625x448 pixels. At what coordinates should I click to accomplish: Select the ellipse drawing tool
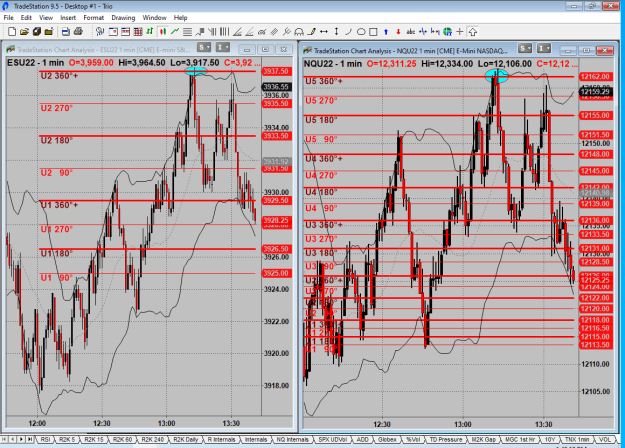click(361, 32)
